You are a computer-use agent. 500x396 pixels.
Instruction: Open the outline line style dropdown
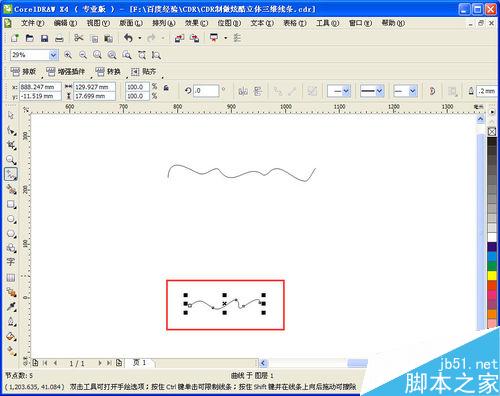(379, 91)
